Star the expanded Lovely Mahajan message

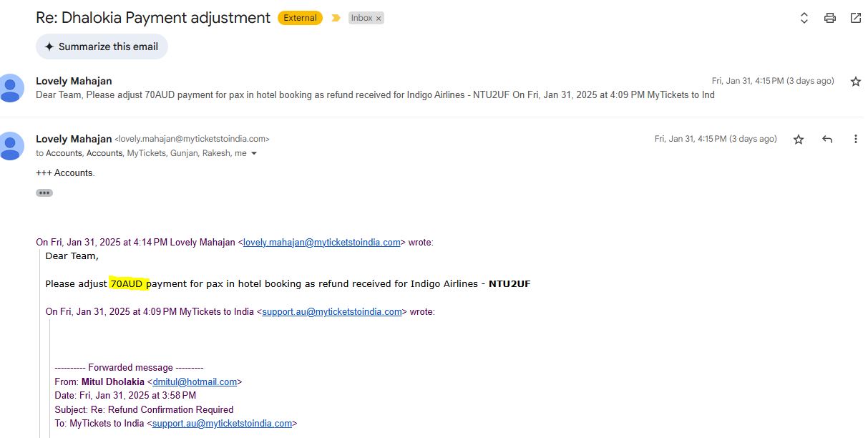point(799,140)
